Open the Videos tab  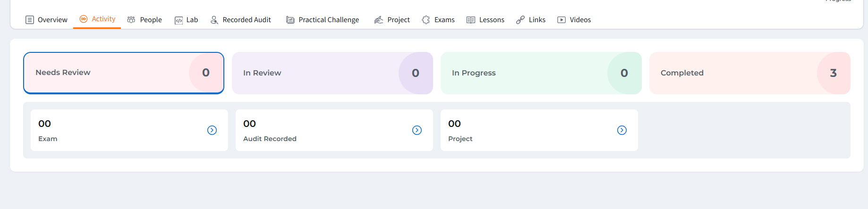coord(580,20)
